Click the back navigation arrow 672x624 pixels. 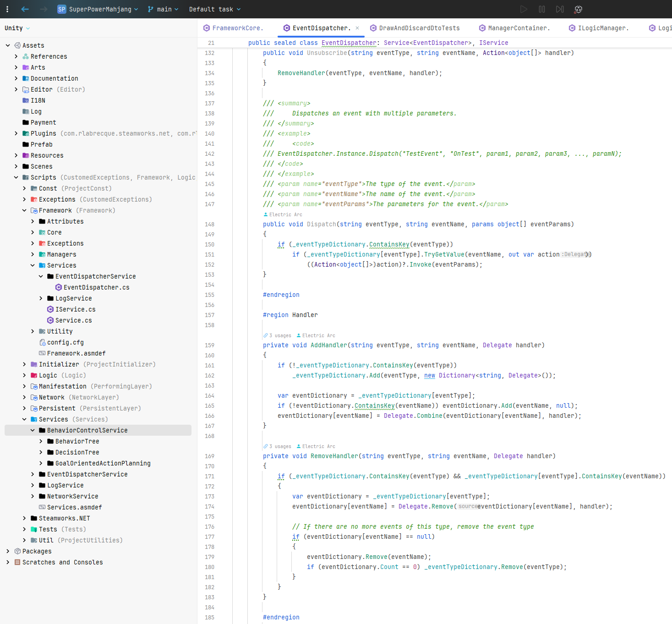[25, 9]
